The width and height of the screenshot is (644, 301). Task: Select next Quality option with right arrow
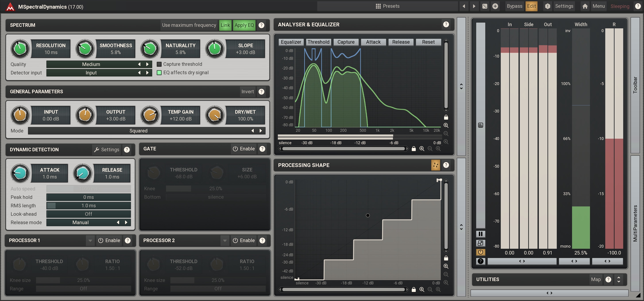(147, 64)
